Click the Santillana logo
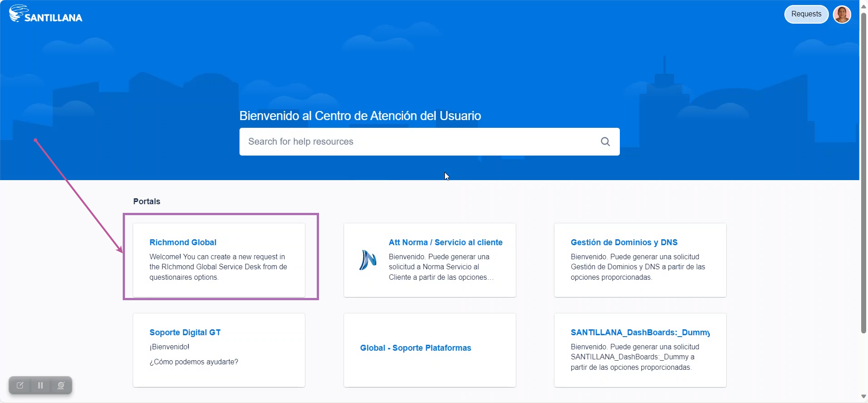Image resolution: width=868 pixels, height=403 pixels. 45,14
